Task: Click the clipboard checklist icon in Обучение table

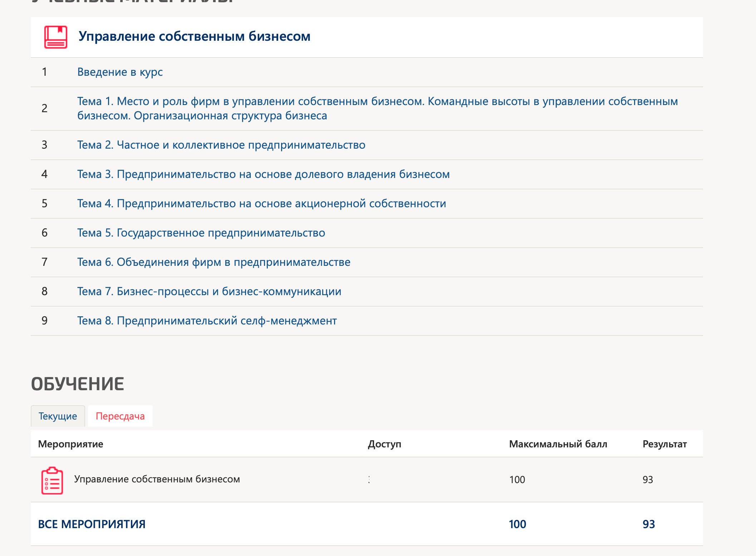Action: tap(52, 480)
